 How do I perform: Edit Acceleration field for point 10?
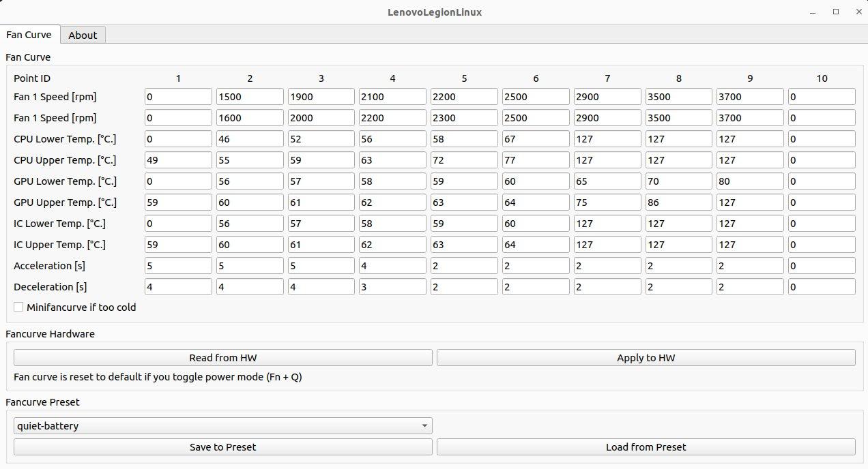(x=822, y=266)
